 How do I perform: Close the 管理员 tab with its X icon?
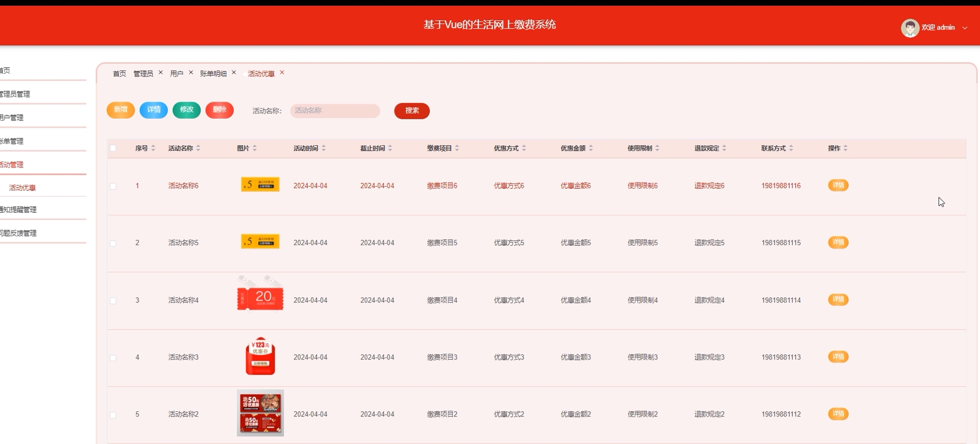pyautogui.click(x=161, y=73)
